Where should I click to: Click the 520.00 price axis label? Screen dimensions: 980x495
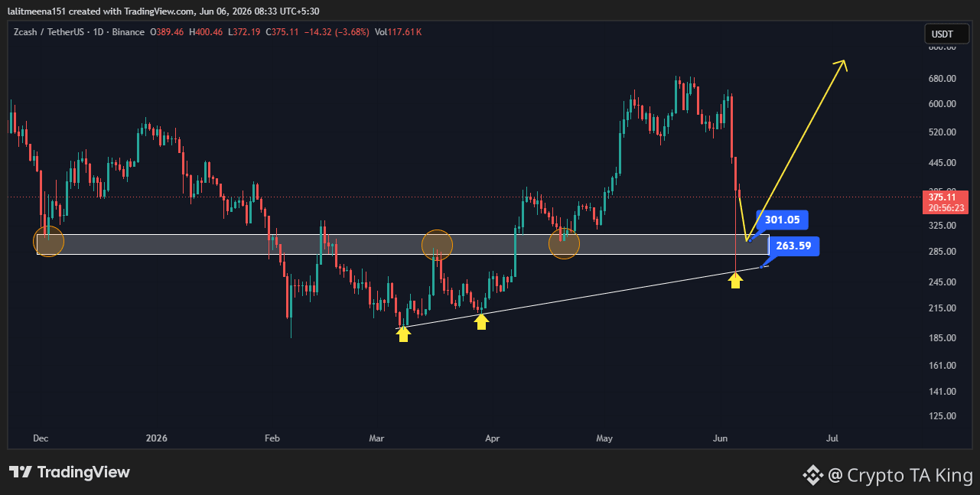point(941,132)
